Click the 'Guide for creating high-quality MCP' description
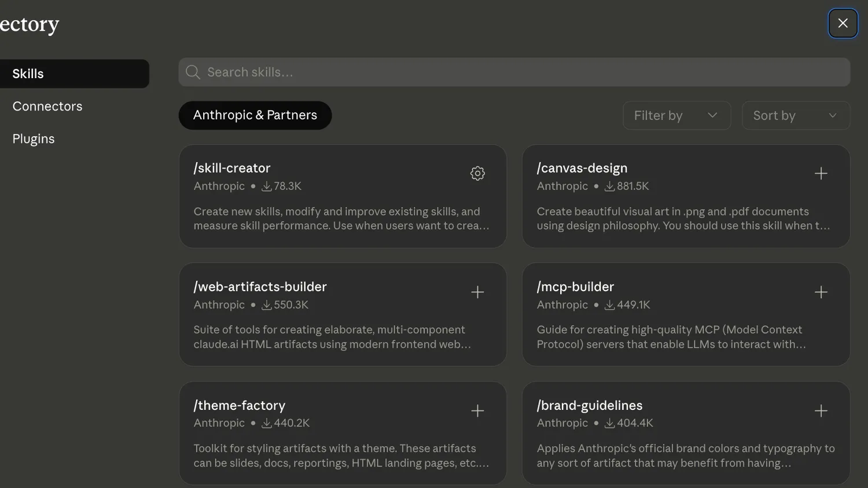The width and height of the screenshot is (868, 488). (x=671, y=337)
